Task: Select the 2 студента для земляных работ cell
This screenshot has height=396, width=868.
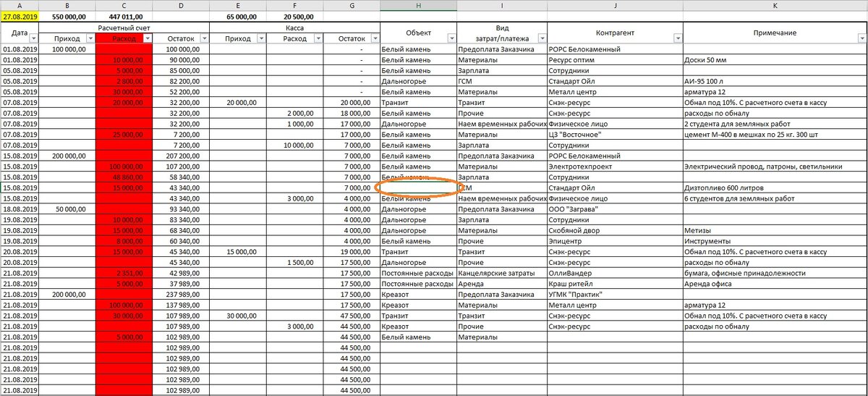Action: coord(775,124)
